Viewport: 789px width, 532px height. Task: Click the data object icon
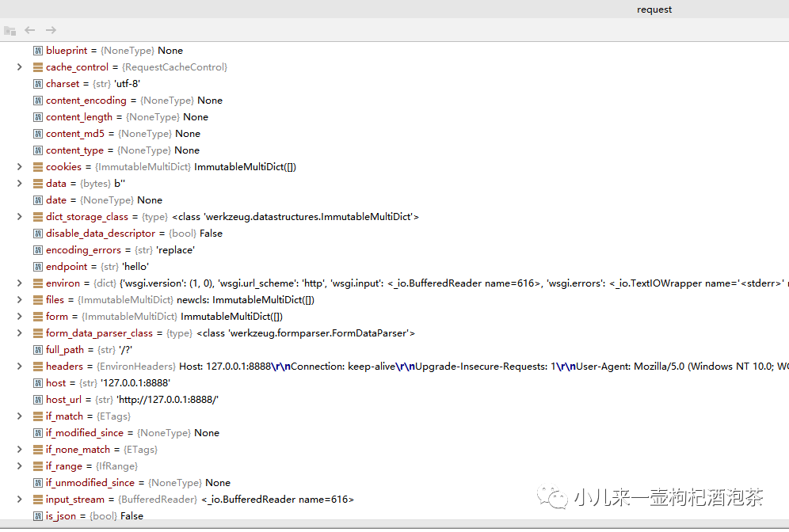click(38, 183)
